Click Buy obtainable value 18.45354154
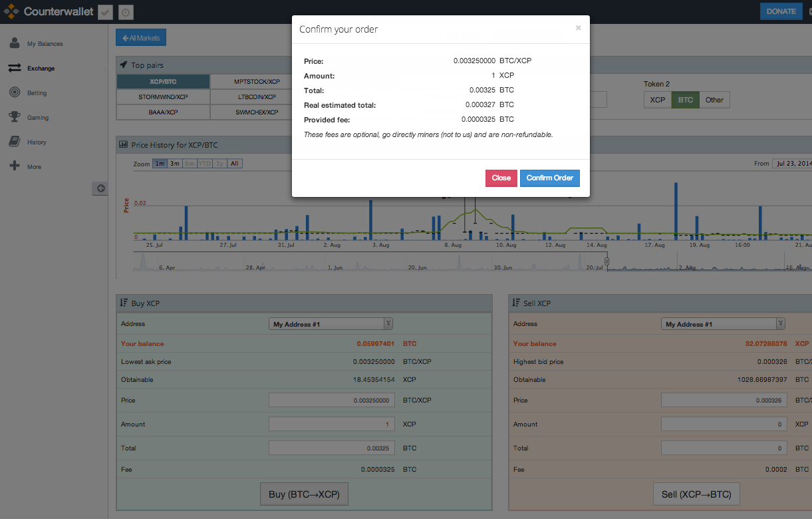This screenshot has width=812, height=519. tap(372, 380)
